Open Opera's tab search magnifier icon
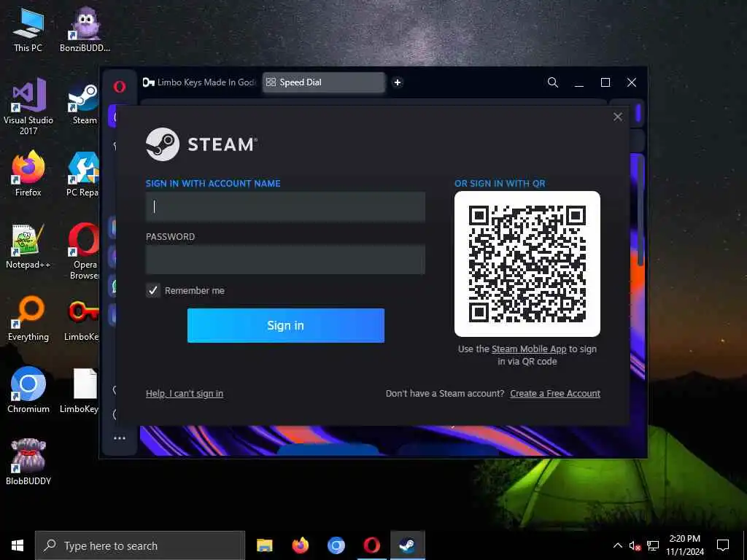The image size is (747, 560). (x=553, y=82)
